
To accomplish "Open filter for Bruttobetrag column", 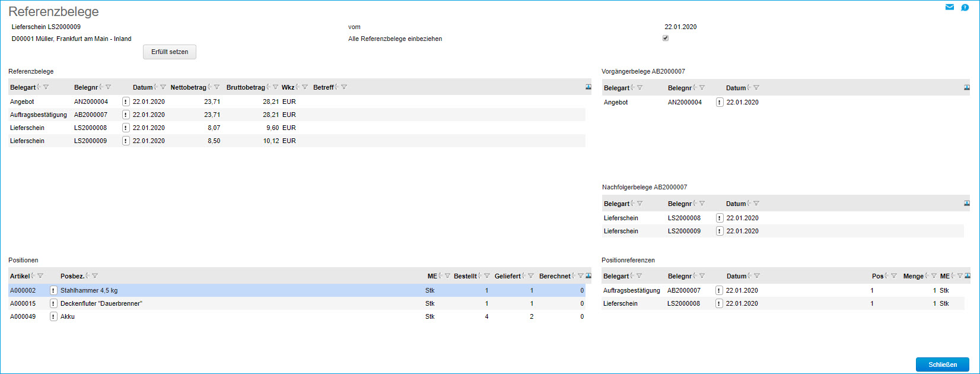I will pos(275,87).
